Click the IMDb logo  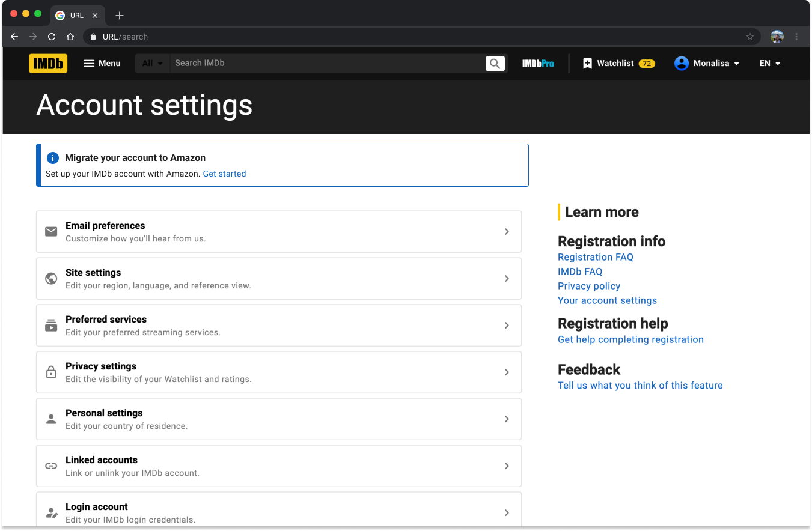click(48, 63)
